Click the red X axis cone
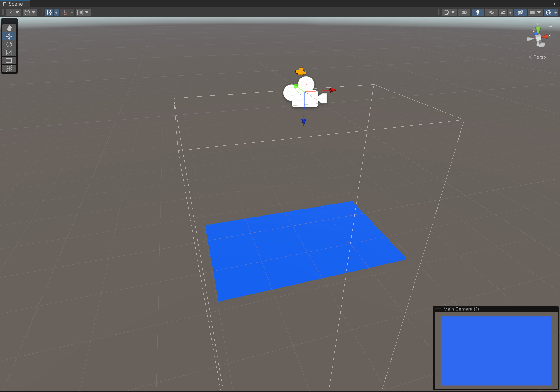 (545, 36)
